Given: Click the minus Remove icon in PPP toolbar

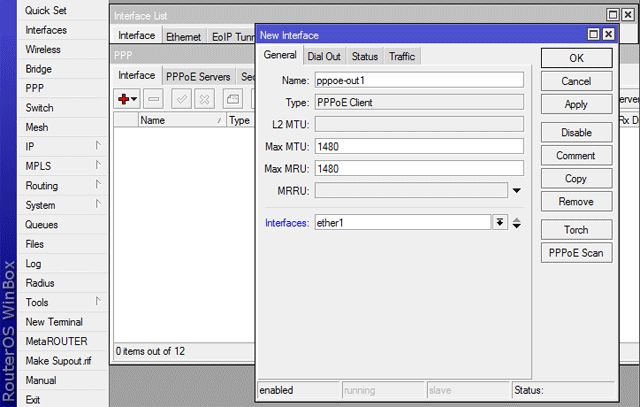Looking at the screenshot, I should 153,99.
